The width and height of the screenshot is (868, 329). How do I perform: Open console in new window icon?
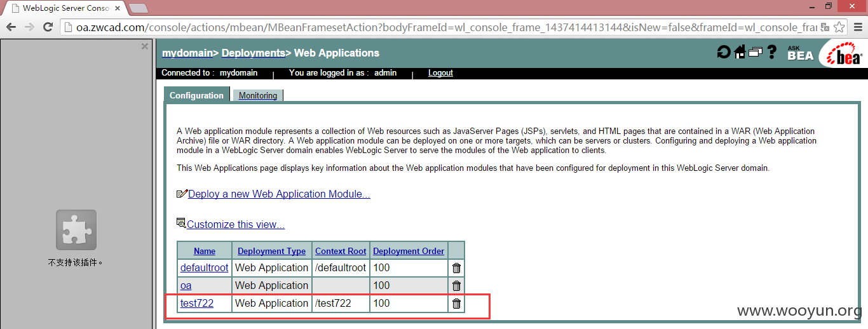pyautogui.click(x=755, y=52)
